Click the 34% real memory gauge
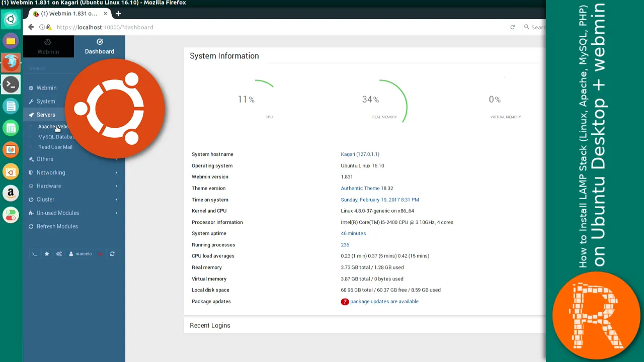This screenshot has height=362, width=644. [370, 100]
